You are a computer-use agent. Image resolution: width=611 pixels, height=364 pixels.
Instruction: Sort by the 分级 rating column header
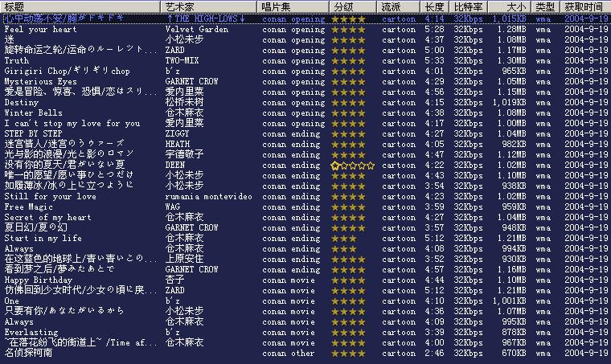(353, 6)
